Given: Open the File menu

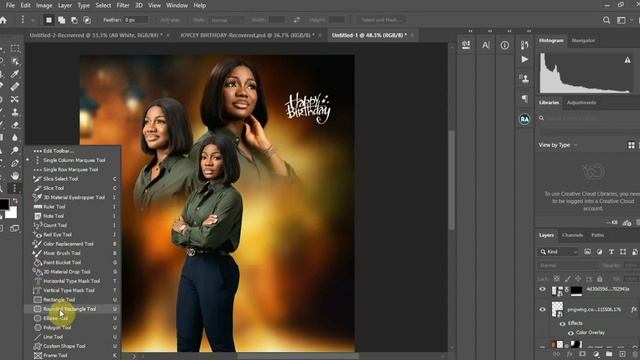Looking at the screenshot, I should [10, 5].
